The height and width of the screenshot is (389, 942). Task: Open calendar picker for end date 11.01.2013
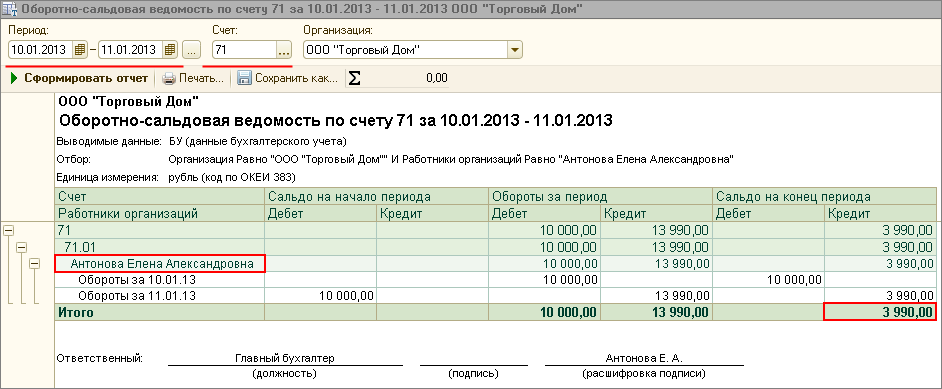[171, 50]
